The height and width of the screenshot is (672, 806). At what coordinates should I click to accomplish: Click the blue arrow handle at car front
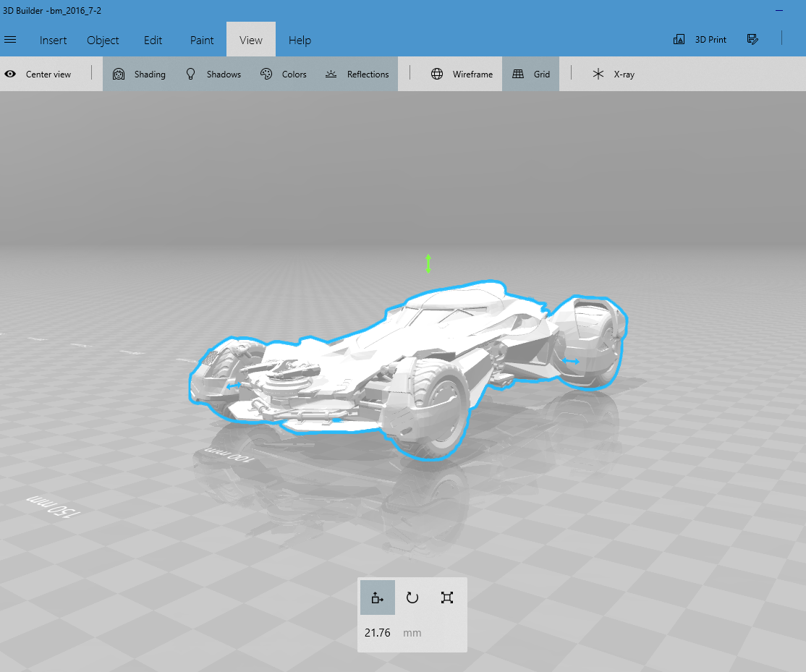pos(234,385)
